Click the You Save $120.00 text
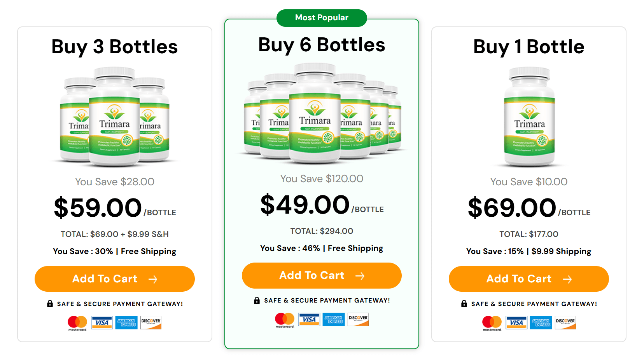This screenshot has height=362, width=644. pos(322,179)
